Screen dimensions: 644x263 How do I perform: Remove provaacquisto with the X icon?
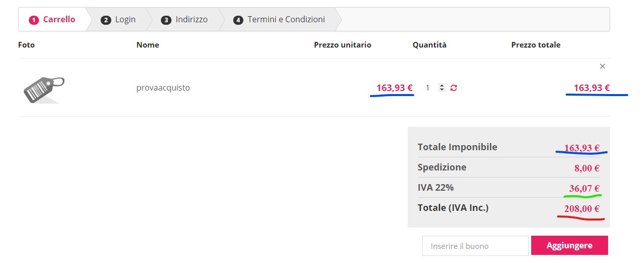pyautogui.click(x=602, y=66)
